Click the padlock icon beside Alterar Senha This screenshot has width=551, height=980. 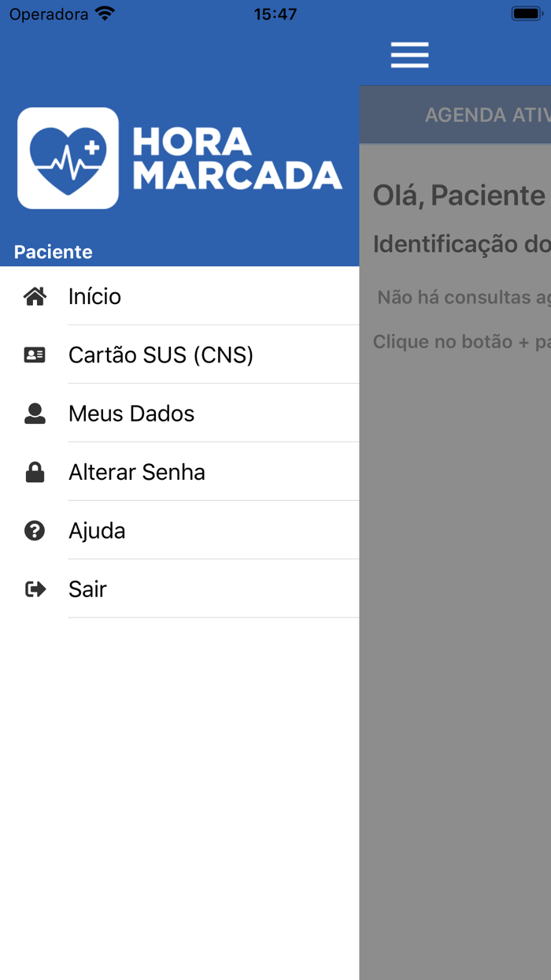click(35, 471)
